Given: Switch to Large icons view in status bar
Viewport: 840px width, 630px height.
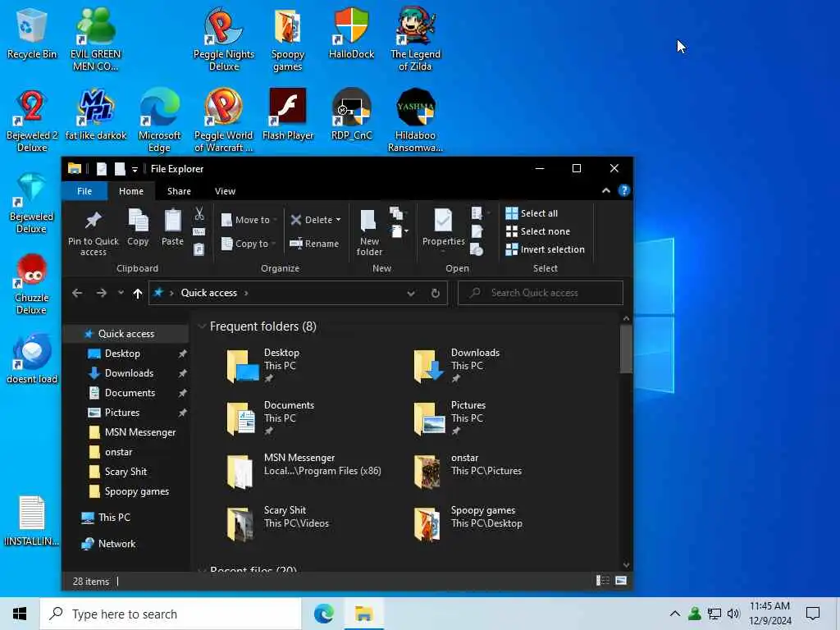Looking at the screenshot, I should [621, 581].
